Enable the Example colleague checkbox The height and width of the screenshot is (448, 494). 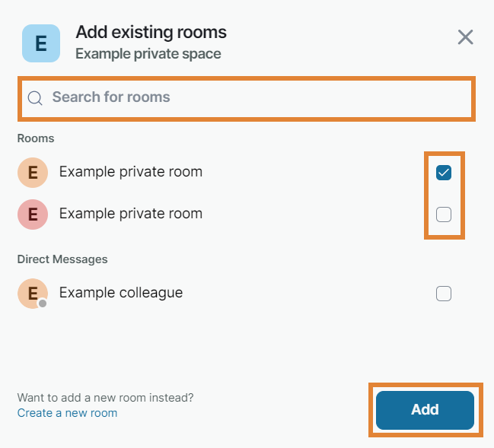[444, 294]
